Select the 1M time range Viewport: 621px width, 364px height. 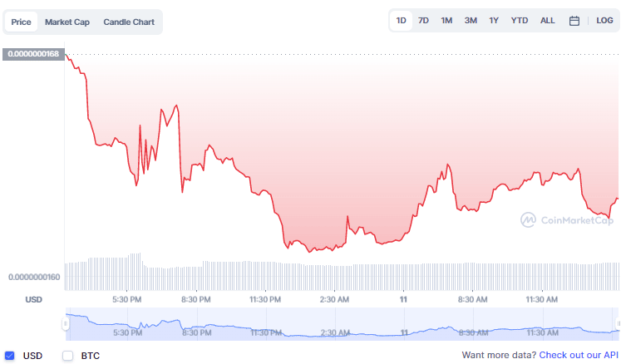[x=446, y=21]
